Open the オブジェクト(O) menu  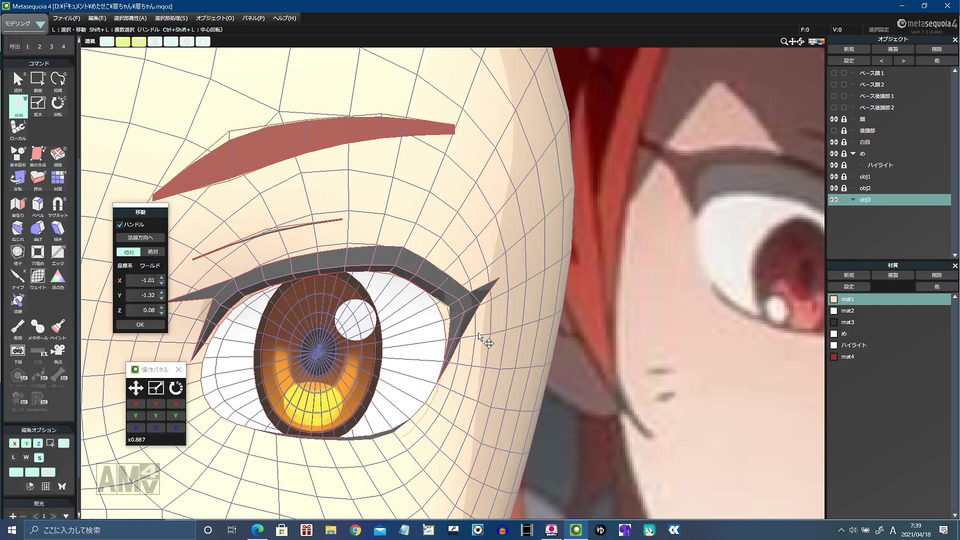pyautogui.click(x=215, y=18)
